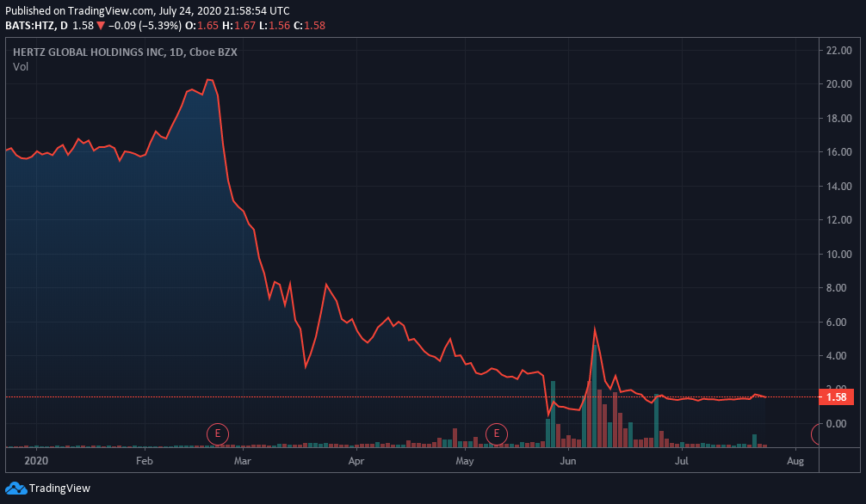Click the February earnings E marker

(218, 433)
